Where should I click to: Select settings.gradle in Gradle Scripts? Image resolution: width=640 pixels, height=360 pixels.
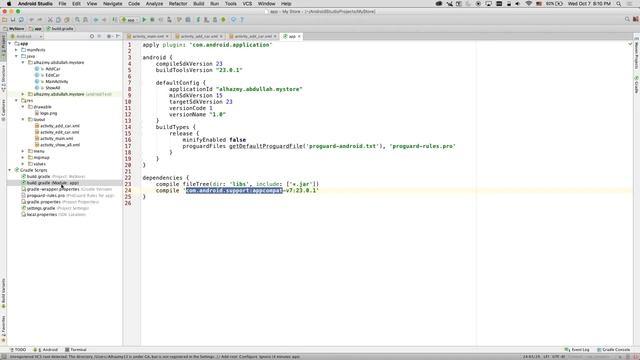pyautogui.click(x=55, y=208)
